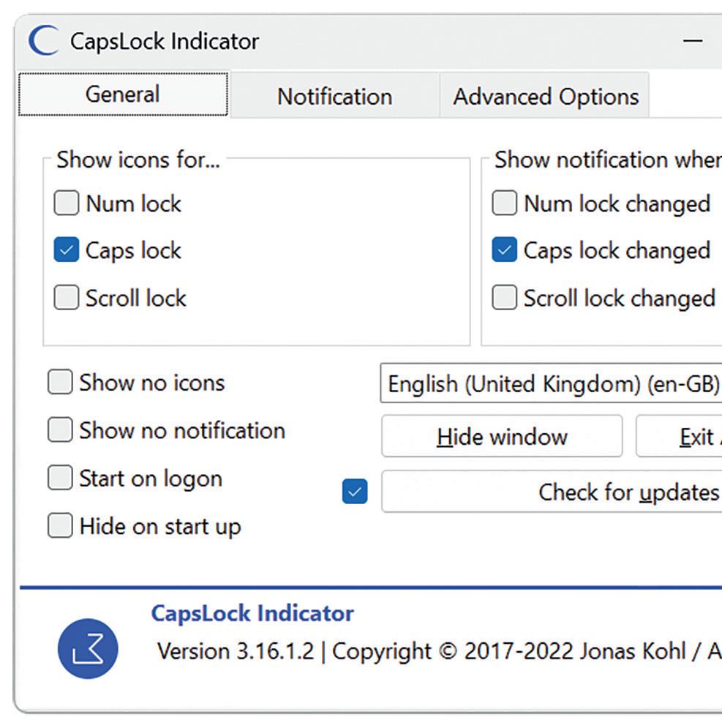The image size is (722, 728).
Task: Click the Hide window button
Action: tap(502, 436)
